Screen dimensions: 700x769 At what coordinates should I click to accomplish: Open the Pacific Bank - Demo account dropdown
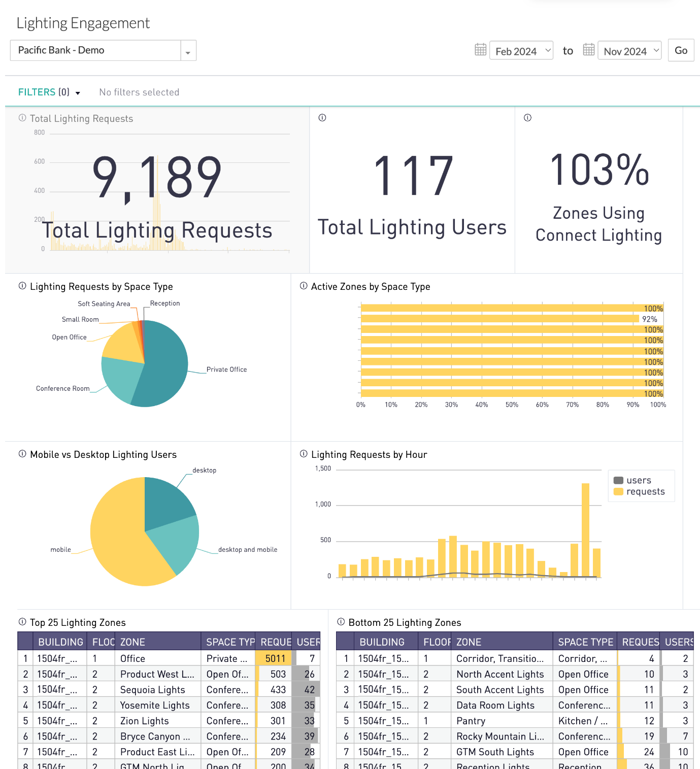pos(188,51)
